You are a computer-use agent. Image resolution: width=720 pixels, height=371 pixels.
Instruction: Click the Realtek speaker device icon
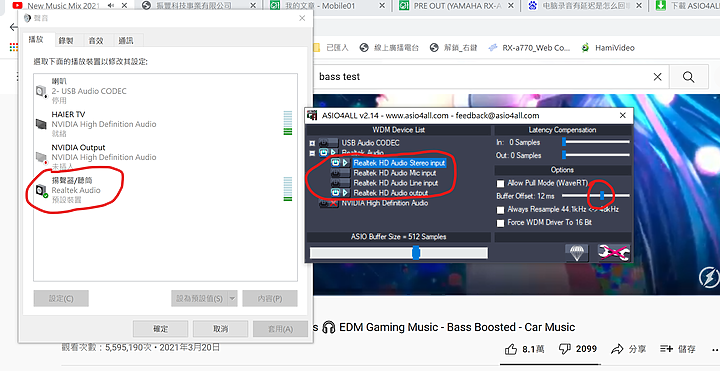[41, 190]
